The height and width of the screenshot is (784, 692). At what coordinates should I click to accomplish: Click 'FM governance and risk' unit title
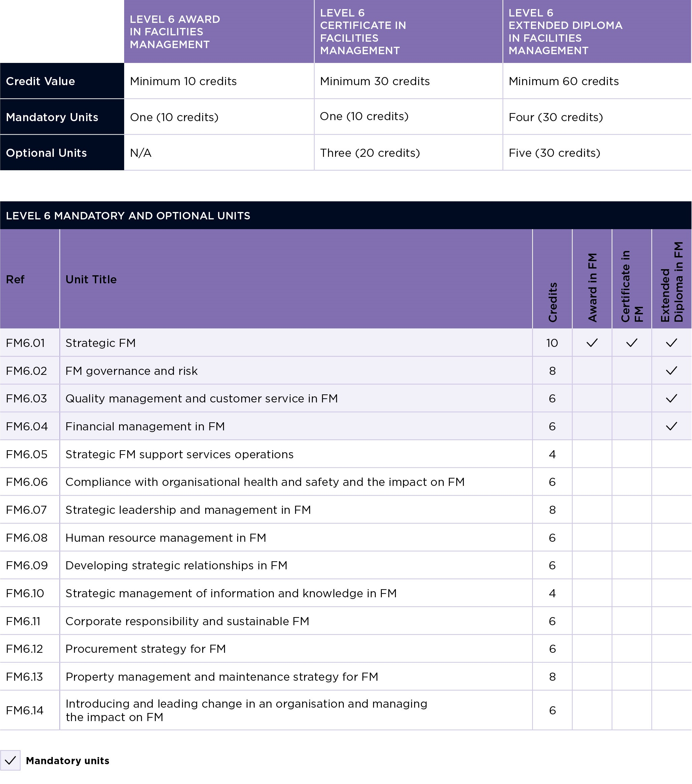pos(132,371)
